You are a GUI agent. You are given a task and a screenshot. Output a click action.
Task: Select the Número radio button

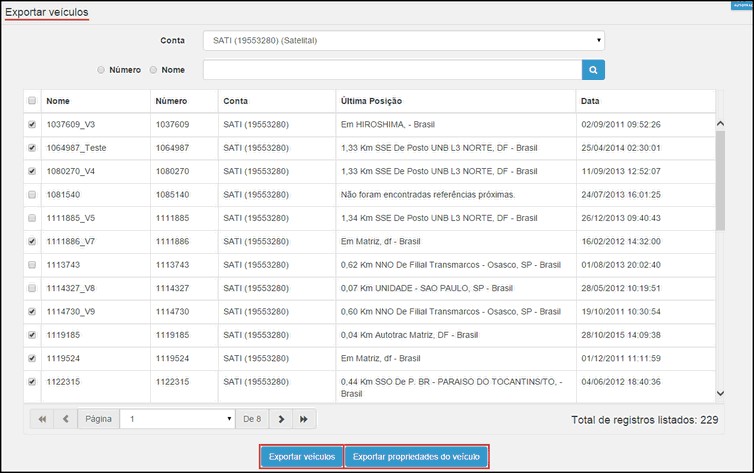101,70
